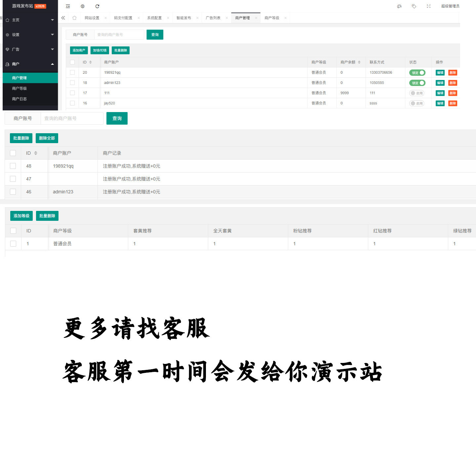Click the home icon tab
The width and height of the screenshot is (476, 476).
pyautogui.click(x=74, y=18)
